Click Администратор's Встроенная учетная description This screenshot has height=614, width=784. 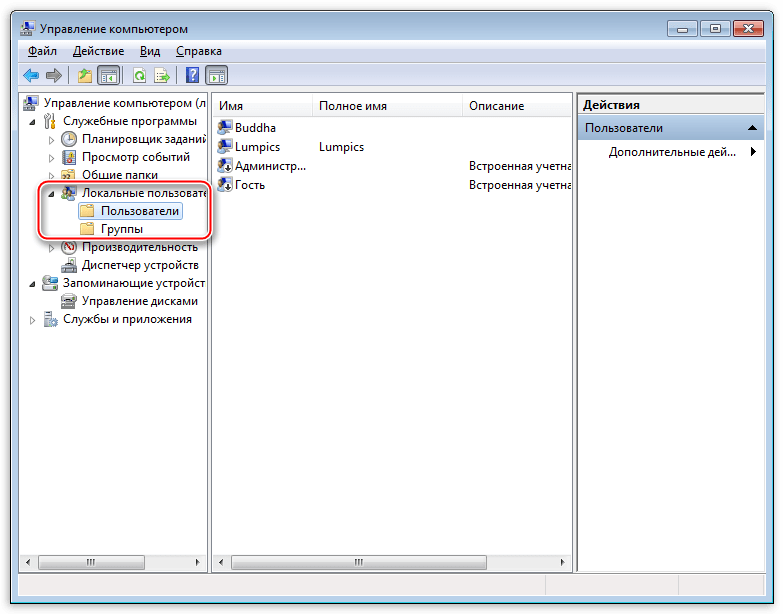[520, 166]
